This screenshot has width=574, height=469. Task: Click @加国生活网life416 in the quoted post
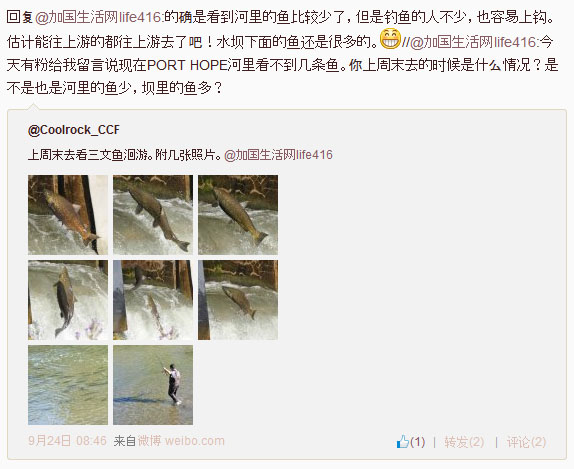point(278,155)
